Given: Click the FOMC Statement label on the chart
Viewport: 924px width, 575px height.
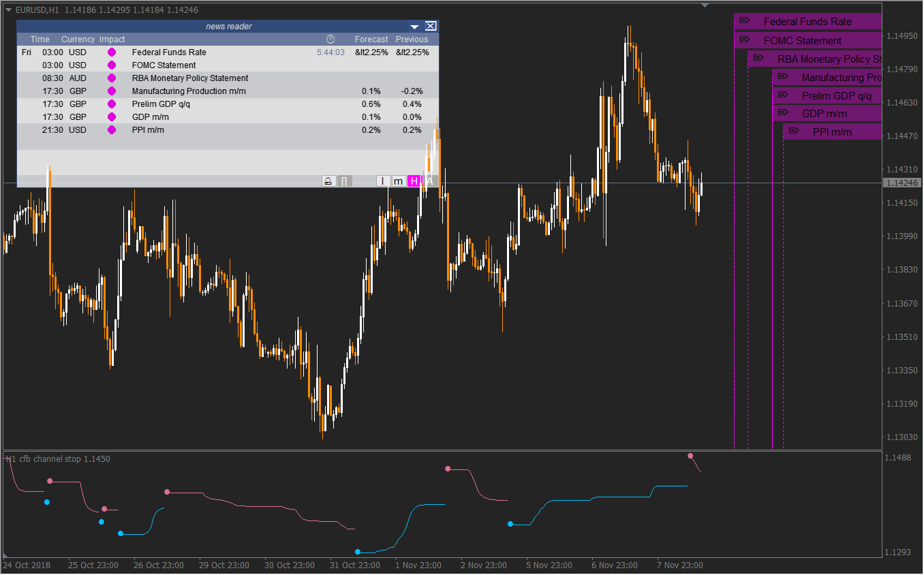Looking at the screenshot, I should tap(803, 41).
